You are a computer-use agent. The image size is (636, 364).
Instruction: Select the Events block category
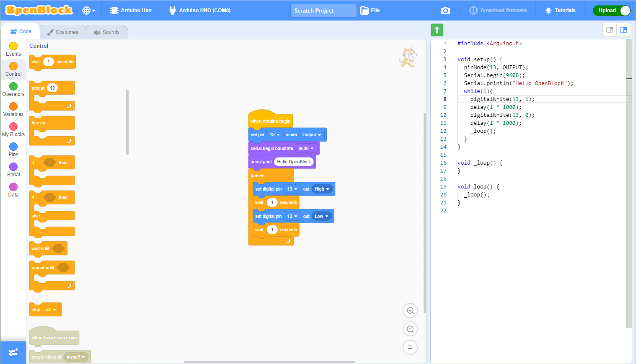(x=13, y=49)
